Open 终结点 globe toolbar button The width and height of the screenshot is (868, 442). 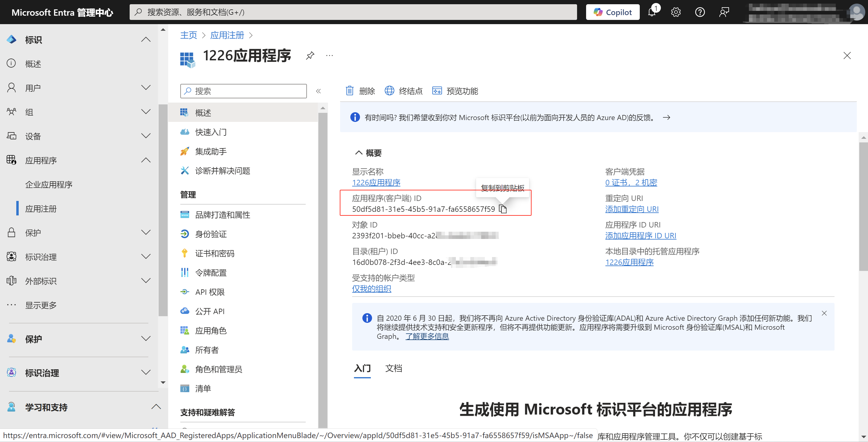click(403, 91)
